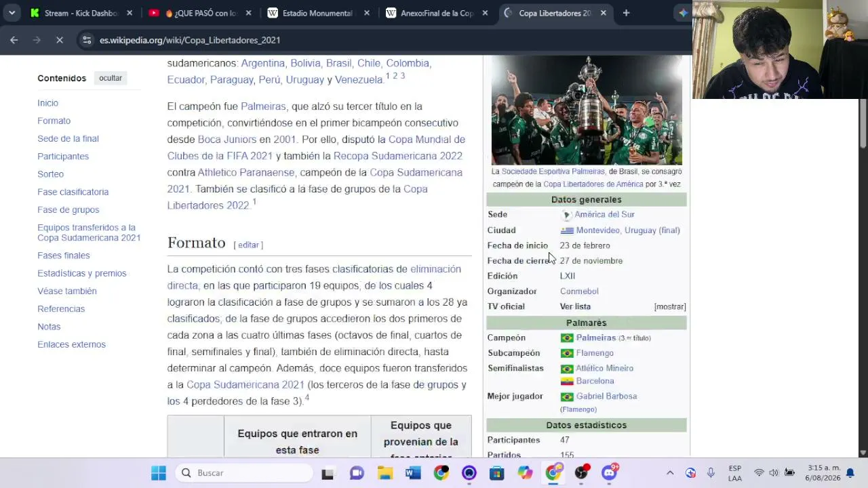The height and width of the screenshot is (488, 868).
Task: Go back to the previous page
Action: (x=14, y=40)
